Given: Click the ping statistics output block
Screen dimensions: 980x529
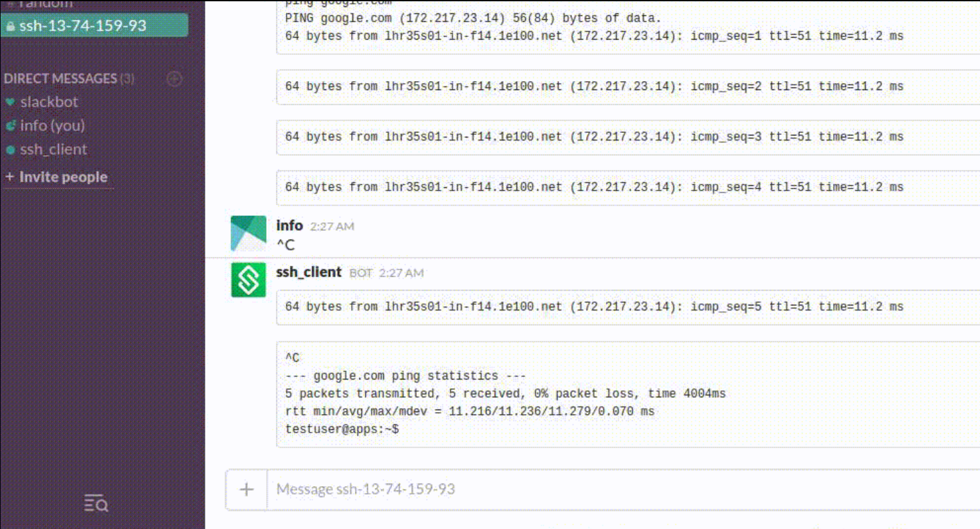Looking at the screenshot, I should pos(575,394).
